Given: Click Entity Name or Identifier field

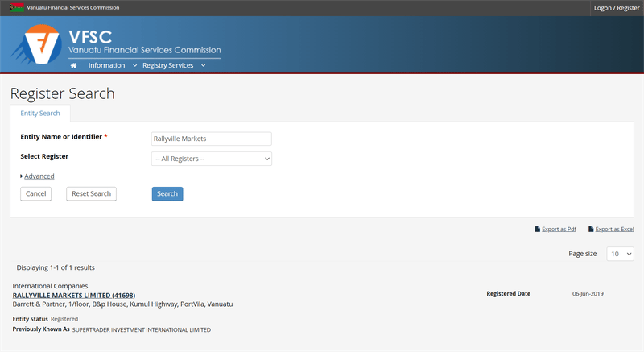Looking at the screenshot, I should [x=211, y=139].
